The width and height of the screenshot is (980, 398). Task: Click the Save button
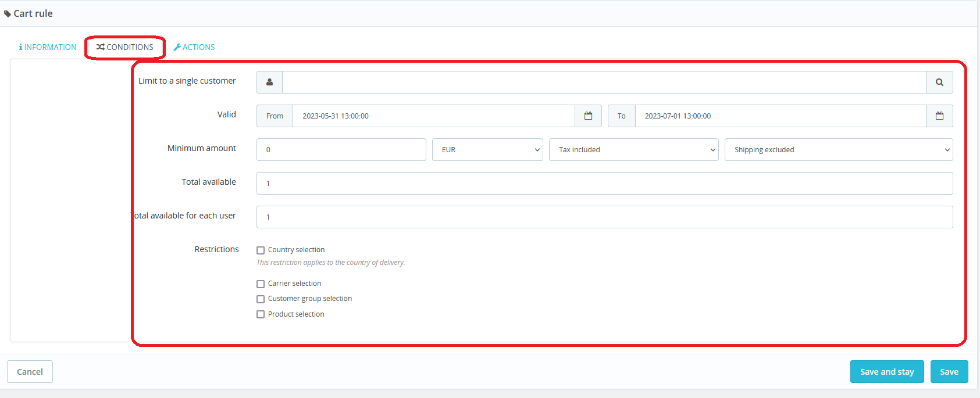[949, 372]
